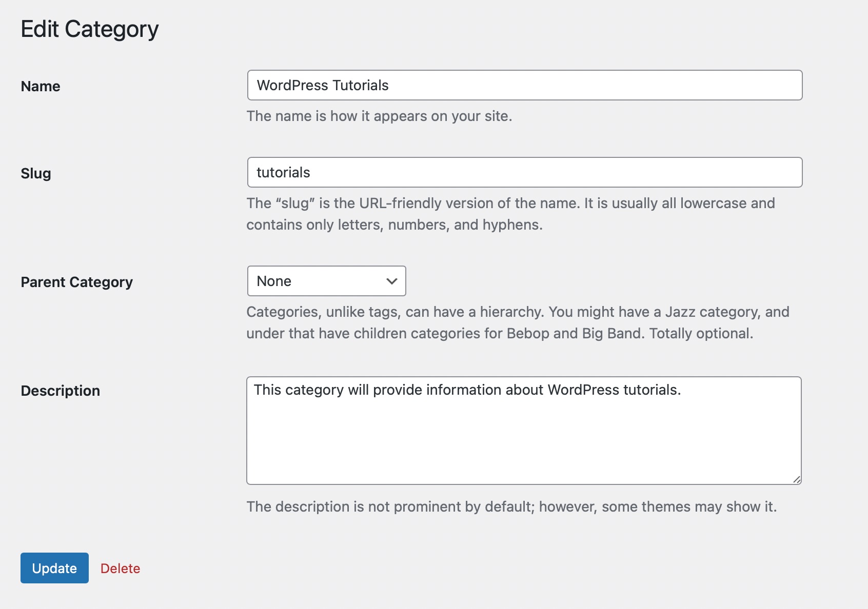
Task: Click the Description textarea resize handle
Action: point(796,479)
